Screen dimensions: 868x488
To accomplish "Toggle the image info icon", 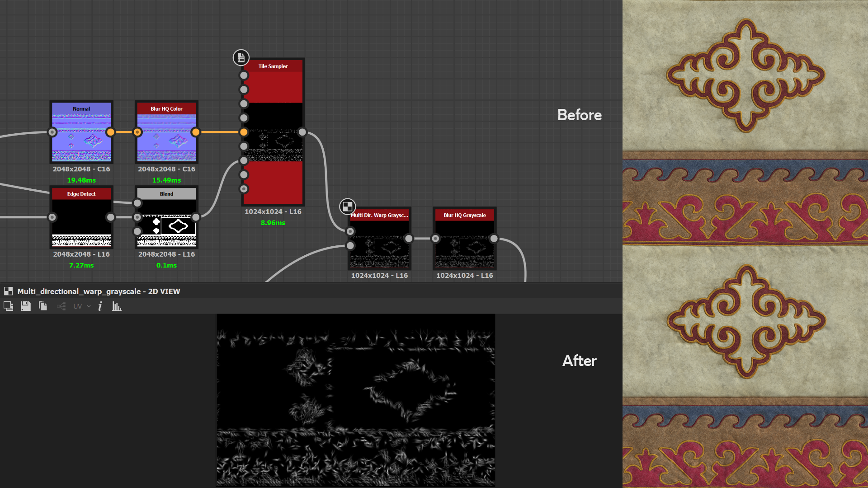I will point(100,306).
